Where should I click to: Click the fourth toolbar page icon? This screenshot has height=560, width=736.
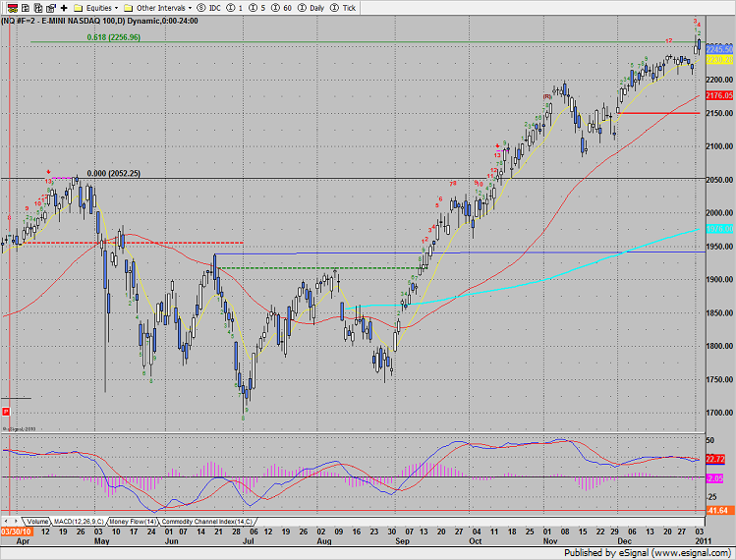[51, 8]
